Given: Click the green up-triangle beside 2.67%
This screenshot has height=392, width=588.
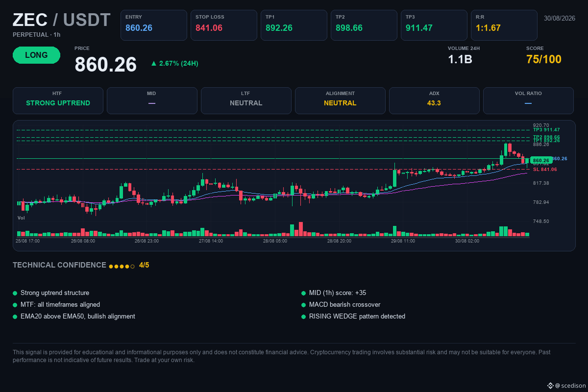Looking at the screenshot, I should pos(154,63).
